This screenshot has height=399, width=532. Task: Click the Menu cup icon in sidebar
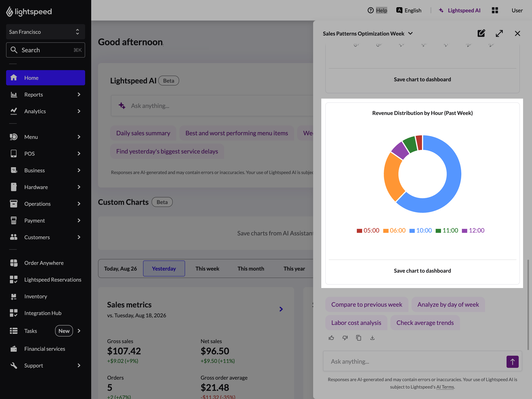[x=14, y=137]
